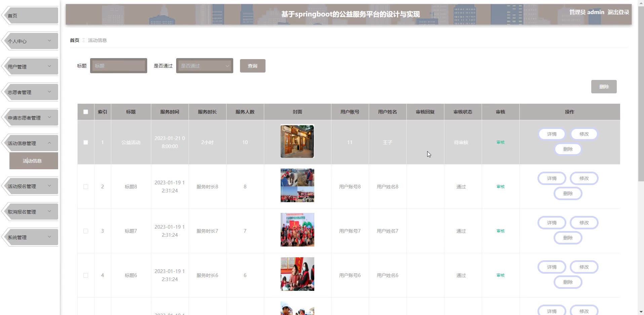Select the 活动信息 submenu item

pos(34,161)
